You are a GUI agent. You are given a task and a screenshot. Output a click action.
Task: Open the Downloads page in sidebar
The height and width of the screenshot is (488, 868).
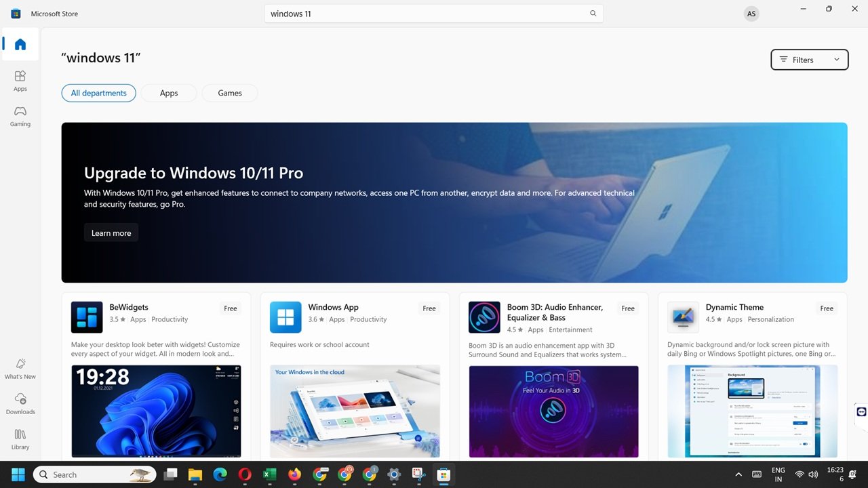pos(20,404)
